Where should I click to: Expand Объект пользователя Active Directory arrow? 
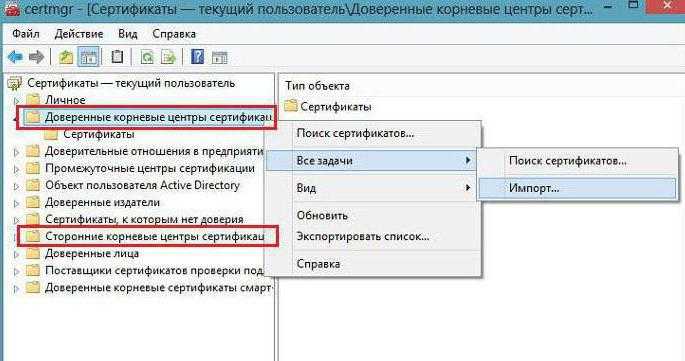point(17,186)
